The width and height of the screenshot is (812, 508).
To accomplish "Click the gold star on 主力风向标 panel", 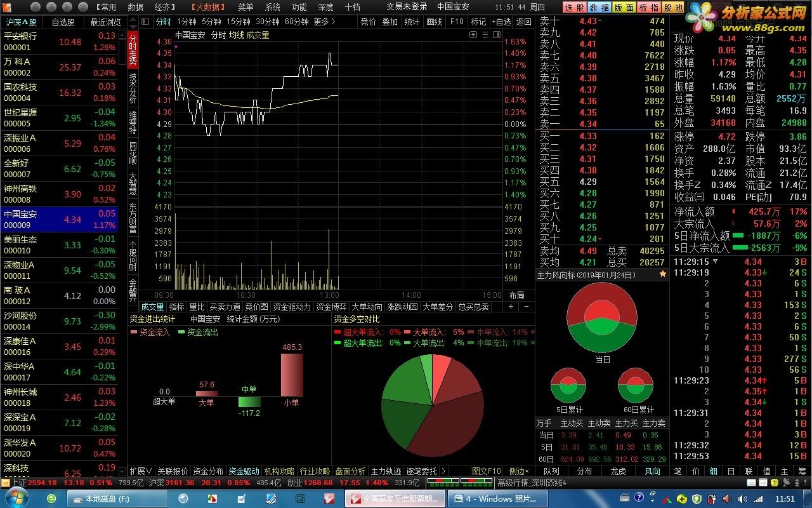I will click(x=663, y=274).
